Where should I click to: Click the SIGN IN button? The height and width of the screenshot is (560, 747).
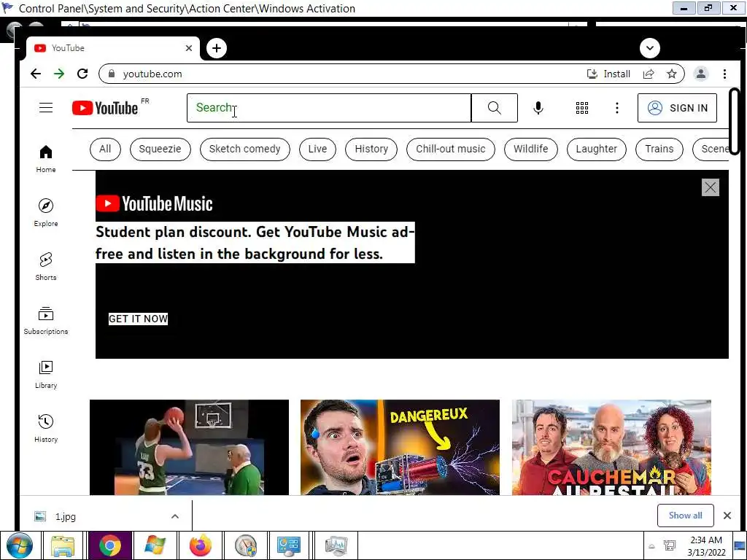[677, 108]
